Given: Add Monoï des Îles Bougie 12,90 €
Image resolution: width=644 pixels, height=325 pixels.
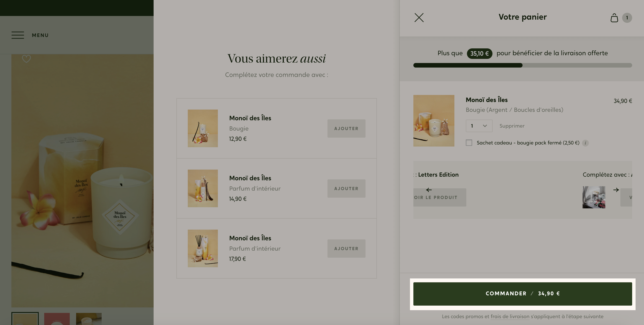Looking at the screenshot, I should 346,128.
